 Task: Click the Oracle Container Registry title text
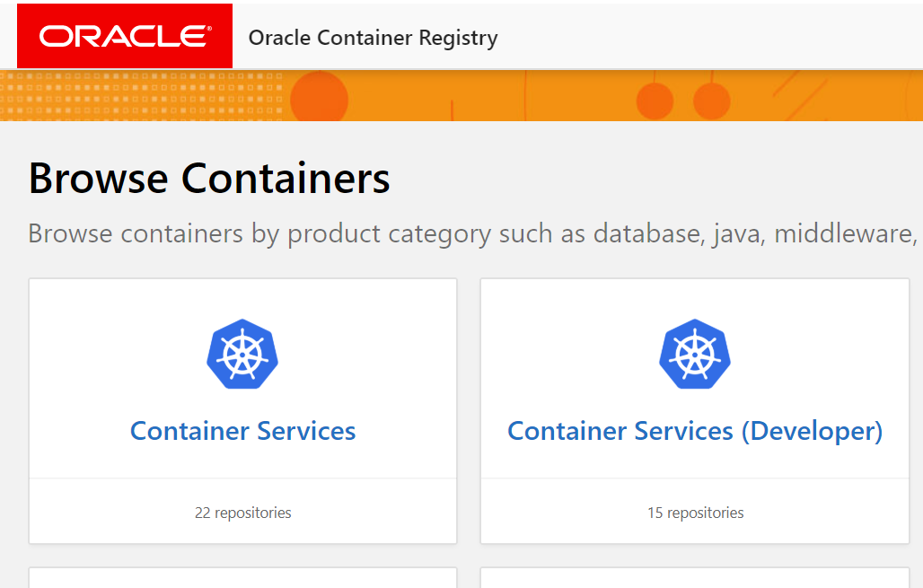373,38
